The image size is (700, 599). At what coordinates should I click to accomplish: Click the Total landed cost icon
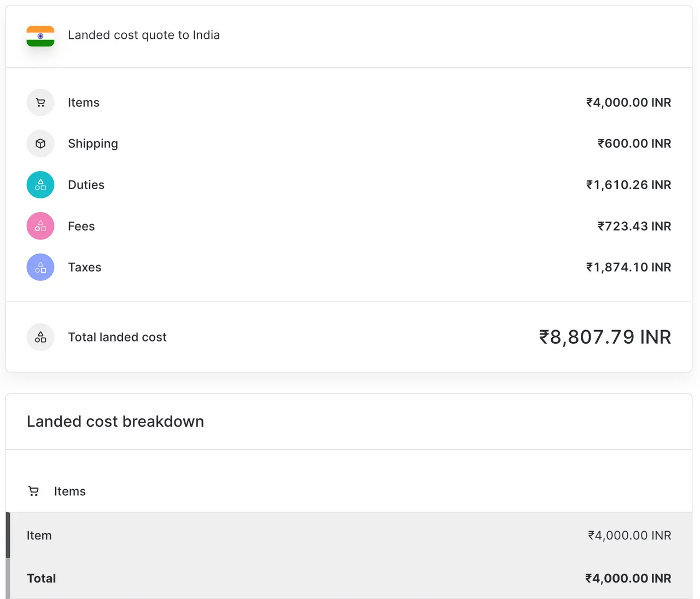(40, 337)
